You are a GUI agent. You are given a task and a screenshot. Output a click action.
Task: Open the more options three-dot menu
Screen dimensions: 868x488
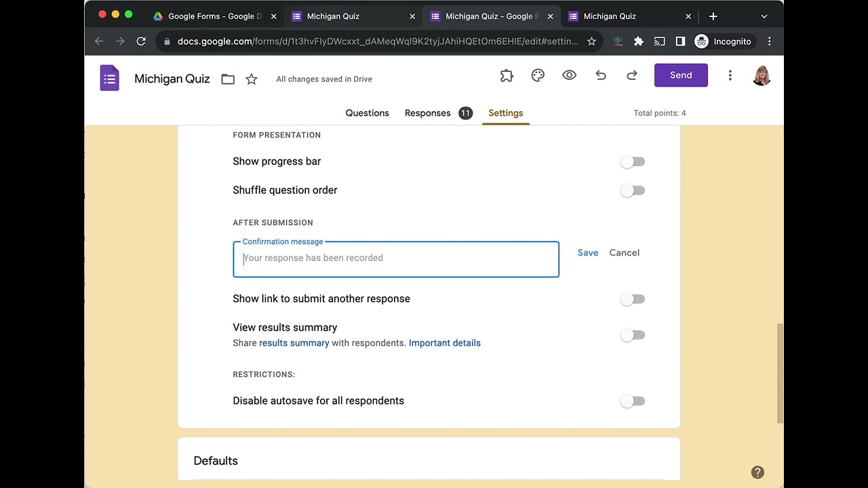730,76
